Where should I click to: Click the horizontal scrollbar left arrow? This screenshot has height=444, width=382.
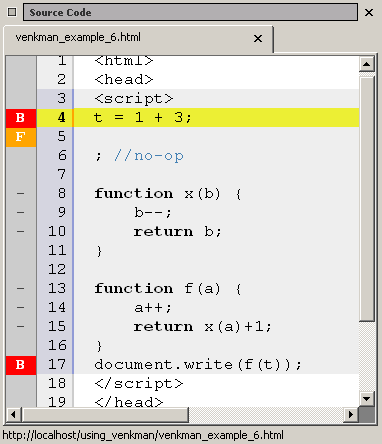13,415
